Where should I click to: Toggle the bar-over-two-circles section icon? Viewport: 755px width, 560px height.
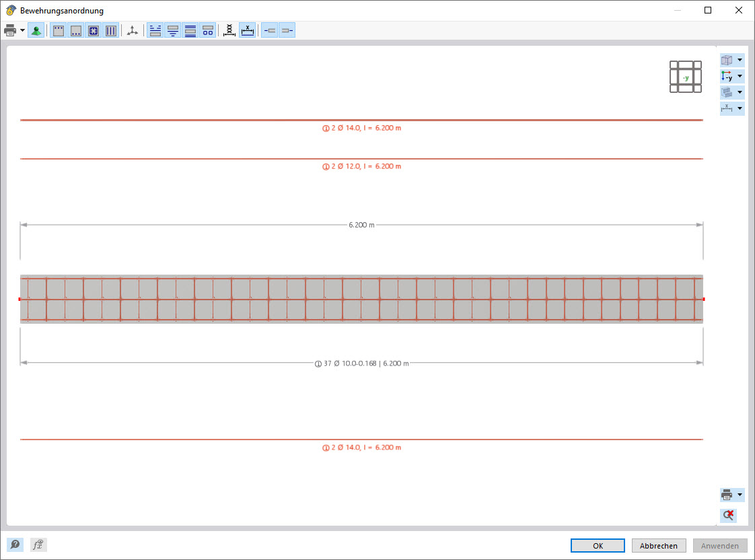pos(207,31)
